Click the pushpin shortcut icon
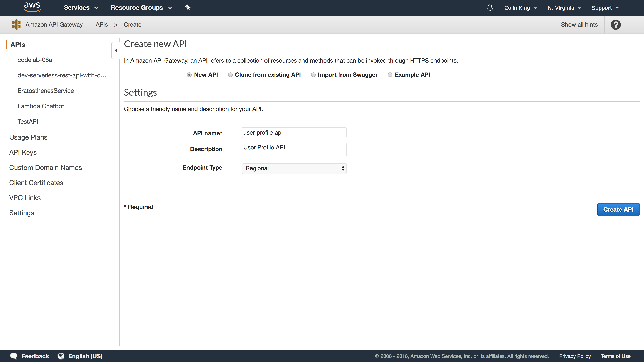The height and width of the screenshot is (362, 644). (x=188, y=8)
